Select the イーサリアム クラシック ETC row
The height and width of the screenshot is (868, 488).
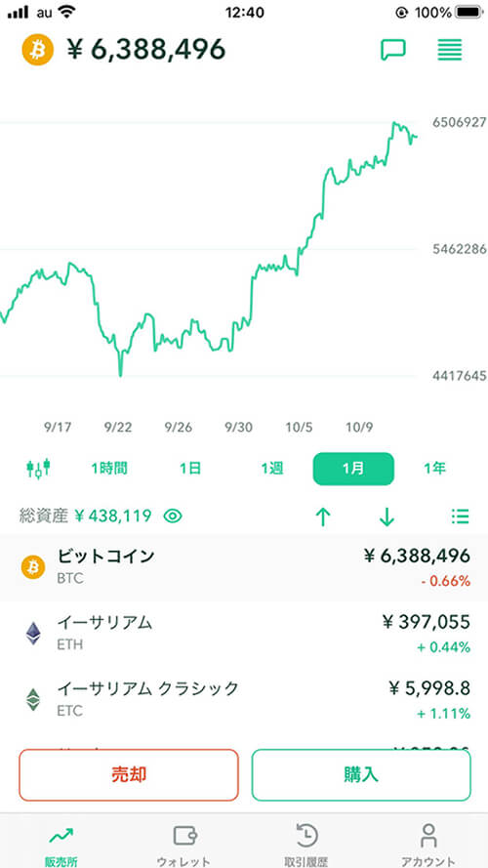tap(244, 700)
